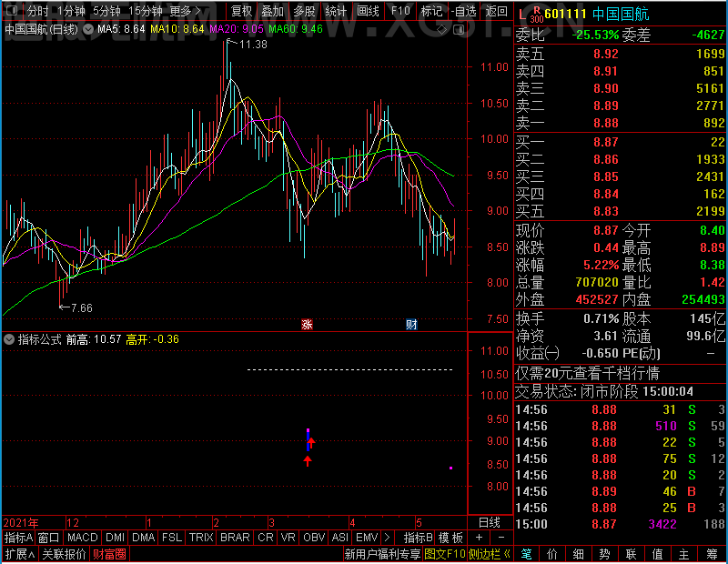Open the 新用户福利专享 link
The image size is (728, 564).
pos(382,554)
